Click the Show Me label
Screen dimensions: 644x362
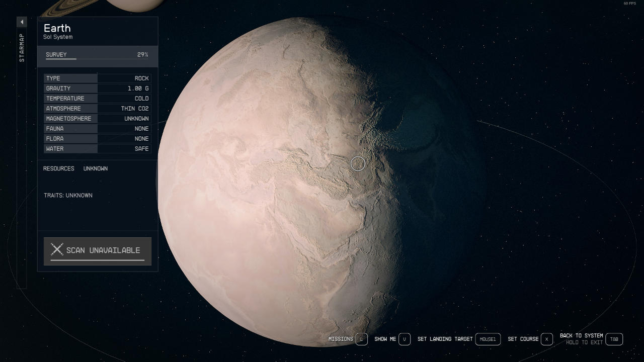(x=385, y=339)
